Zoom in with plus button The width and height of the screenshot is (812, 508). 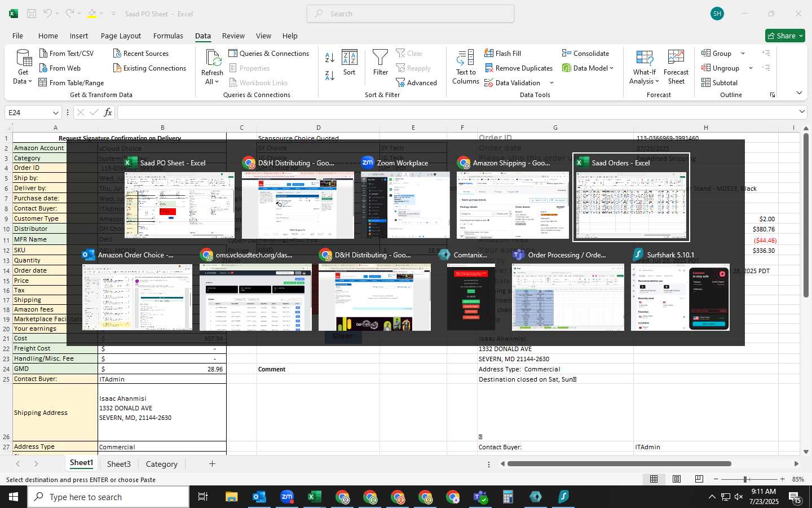782,479
